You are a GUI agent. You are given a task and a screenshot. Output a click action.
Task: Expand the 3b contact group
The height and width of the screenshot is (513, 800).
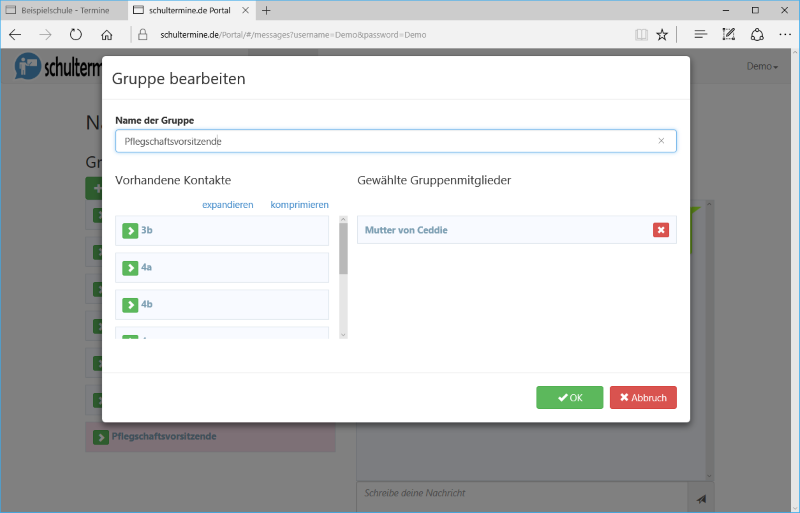(130, 231)
